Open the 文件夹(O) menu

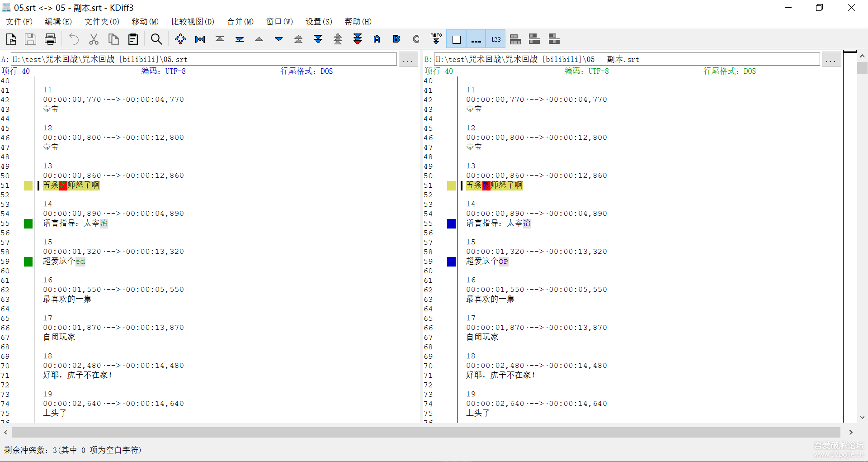102,22
